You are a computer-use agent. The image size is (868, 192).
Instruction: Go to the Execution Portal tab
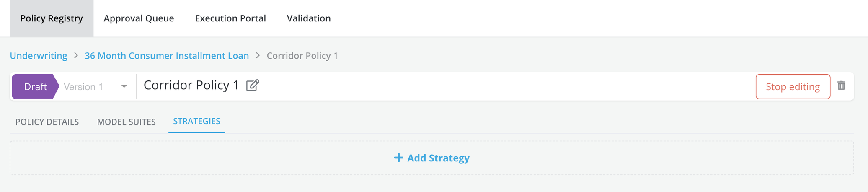click(x=230, y=18)
